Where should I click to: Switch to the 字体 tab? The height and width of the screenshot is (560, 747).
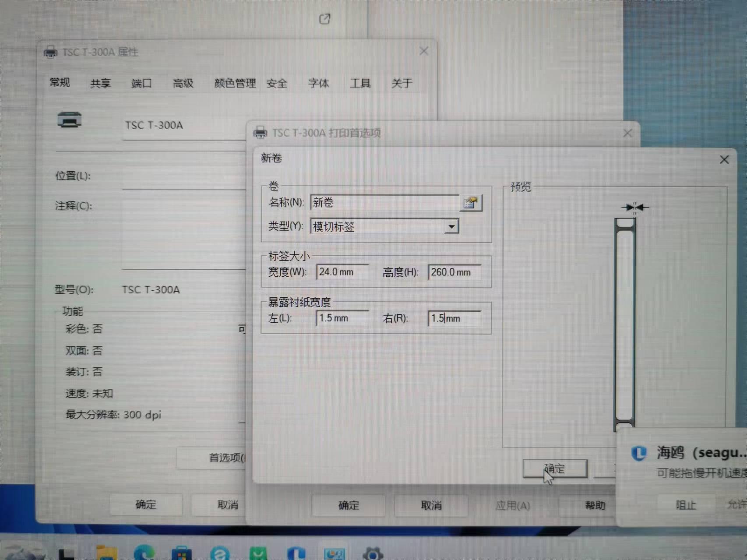coord(318,83)
